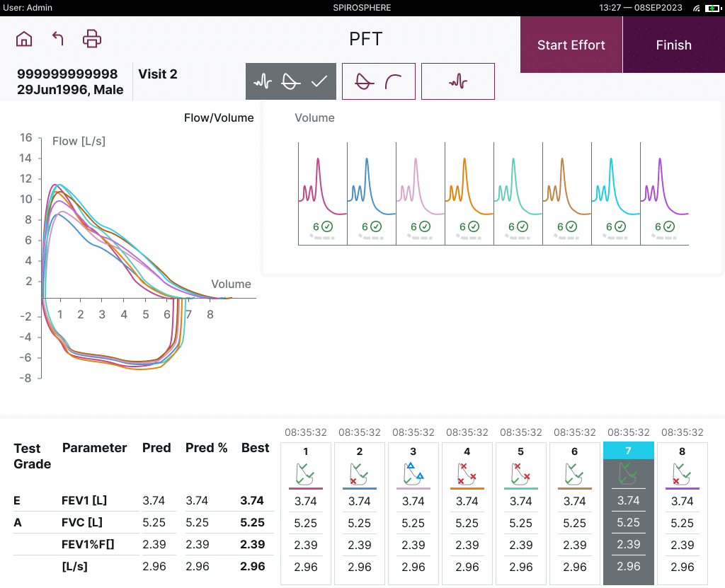Switch to combined tidal, flow-volume, check view
This screenshot has width=725, height=588.
[291, 81]
